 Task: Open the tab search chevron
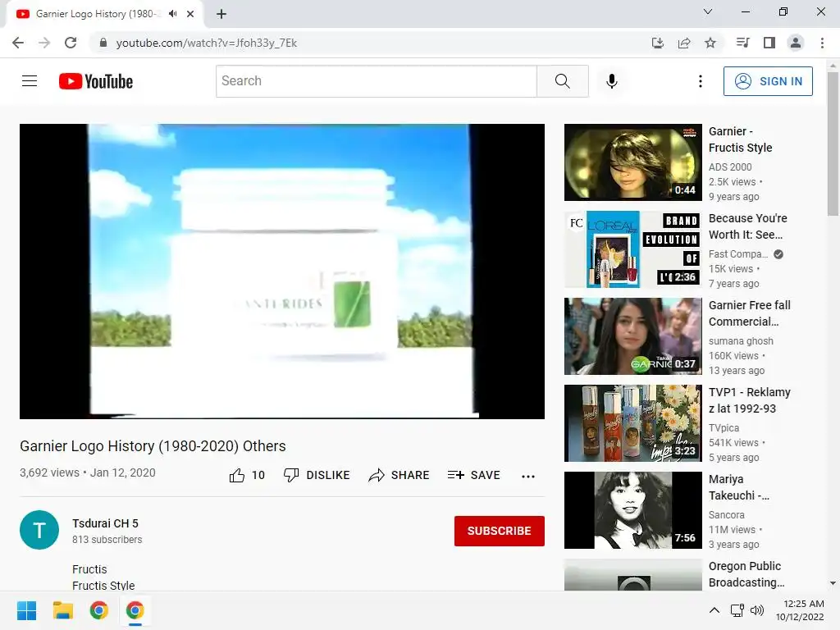coord(708,11)
